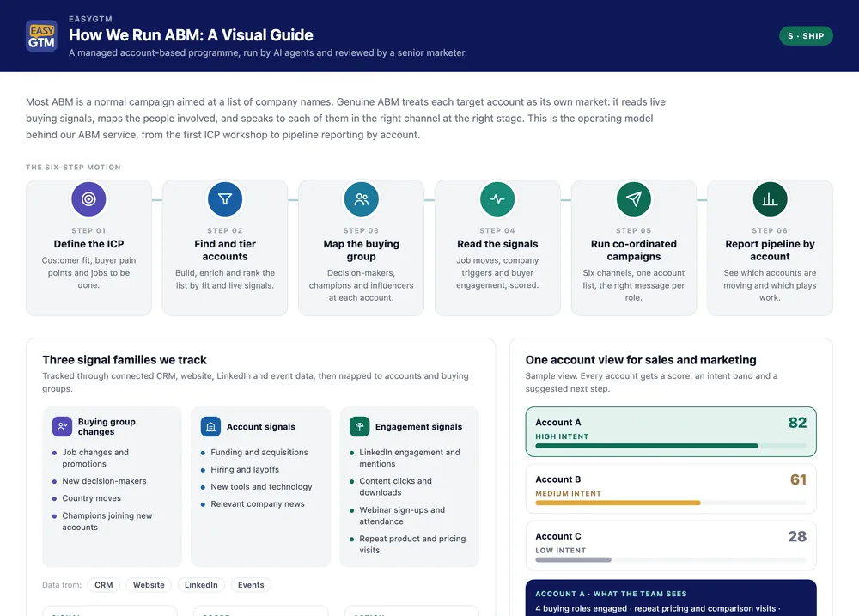Click the 'STEP 06' label
Screen dimensions: 859x616
pyautogui.click(x=770, y=231)
